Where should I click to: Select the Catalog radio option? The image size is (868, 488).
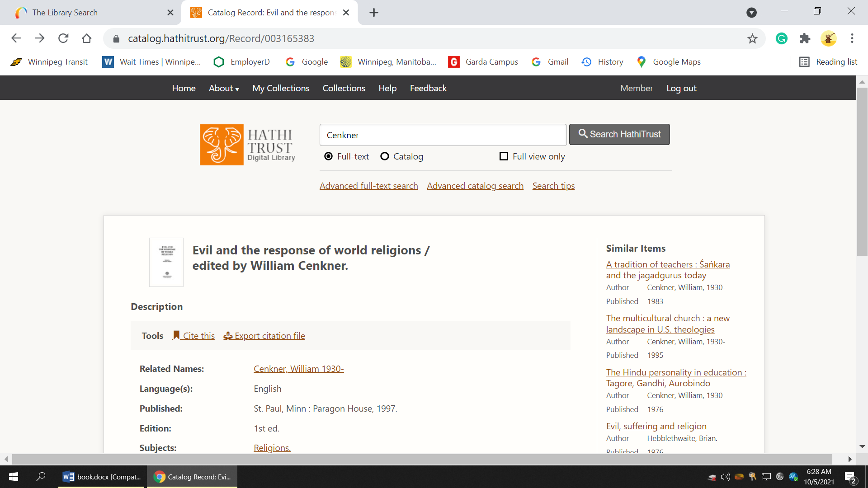coord(385,156)
